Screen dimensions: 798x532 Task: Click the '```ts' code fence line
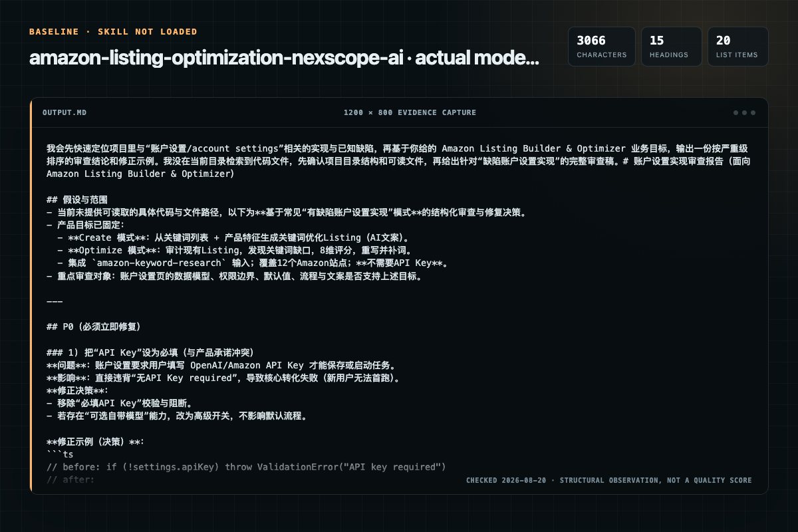click(x=60, y=455)
